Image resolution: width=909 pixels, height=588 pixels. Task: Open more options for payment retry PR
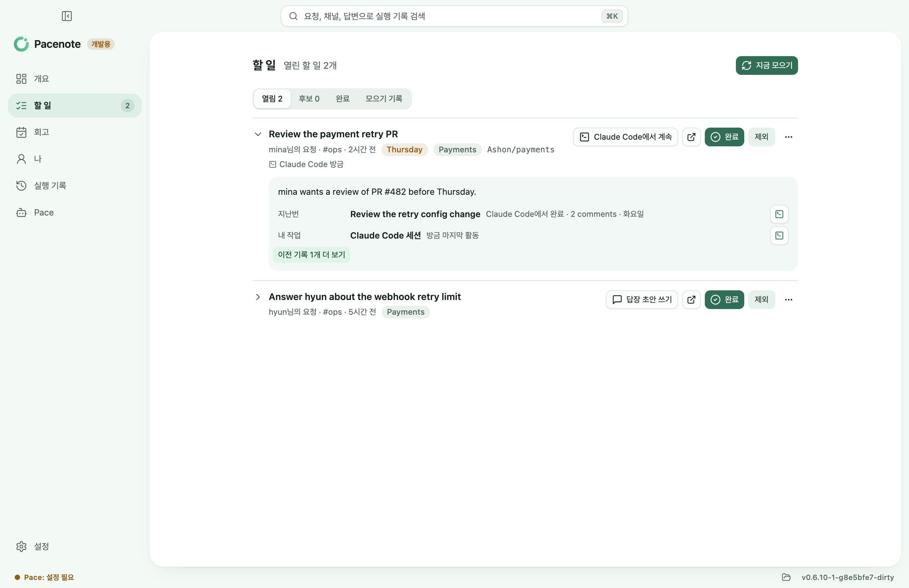click(x=788, y=137)
